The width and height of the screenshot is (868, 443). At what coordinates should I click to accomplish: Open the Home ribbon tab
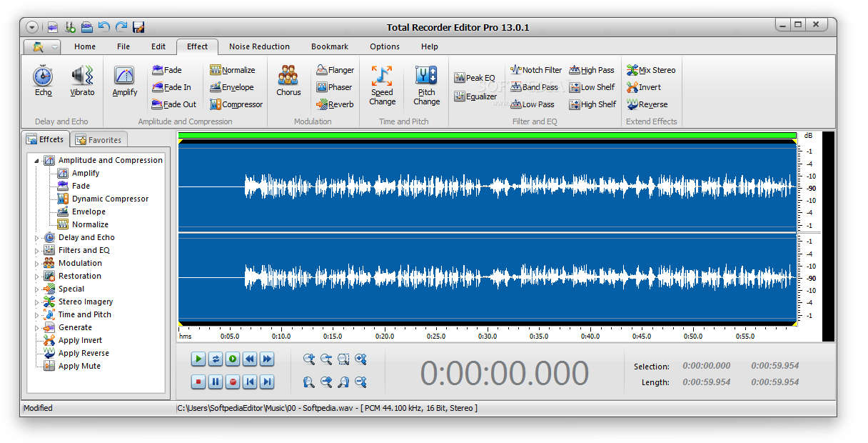[x=85, y=46]
